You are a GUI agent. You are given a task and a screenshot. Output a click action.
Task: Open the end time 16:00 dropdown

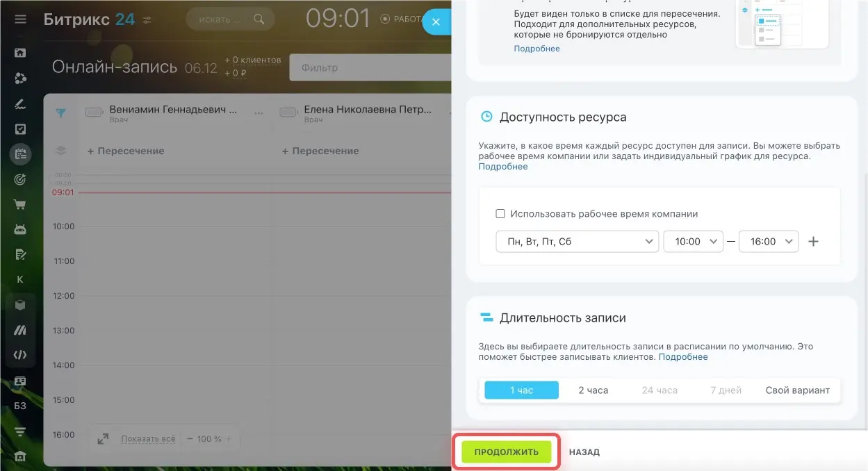(x=769, y=242)
